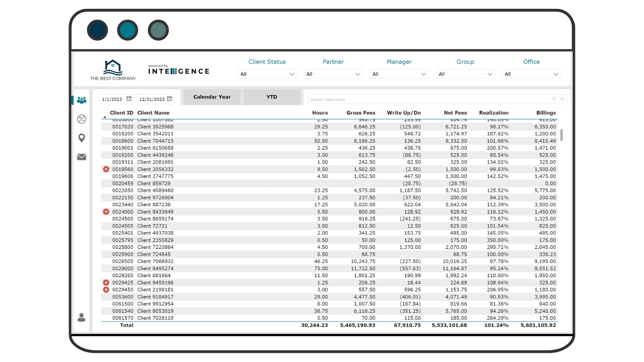
Task: Sort by Billings column header
Action: point(546,113)
